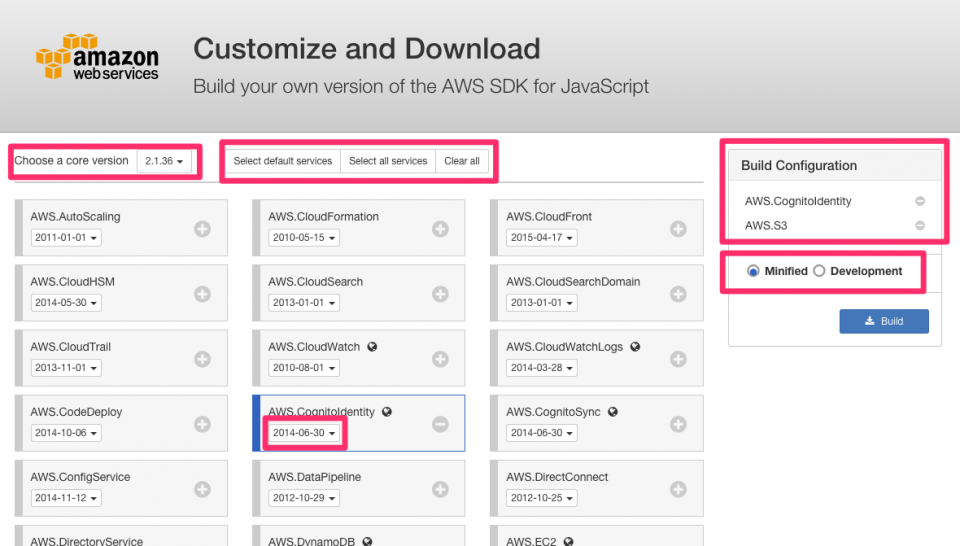Open AWS.CloudTrail 2013-11-01 version dropdown

coord(66,367)
